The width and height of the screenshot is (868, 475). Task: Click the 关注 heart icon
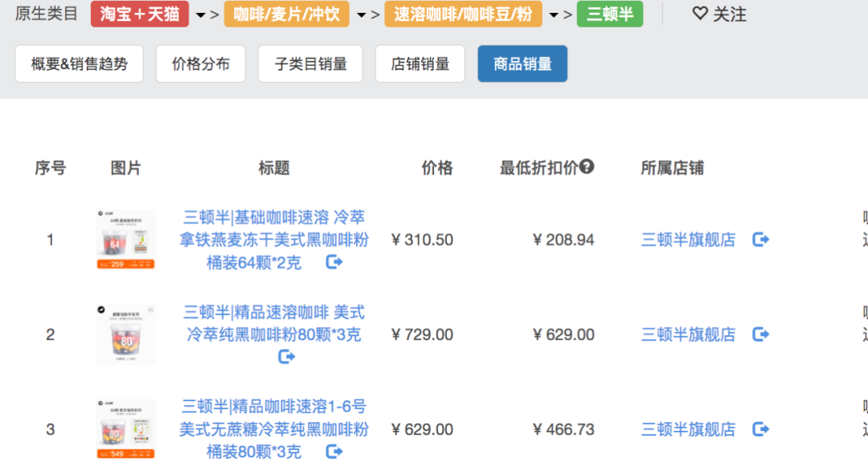(700, 14)
